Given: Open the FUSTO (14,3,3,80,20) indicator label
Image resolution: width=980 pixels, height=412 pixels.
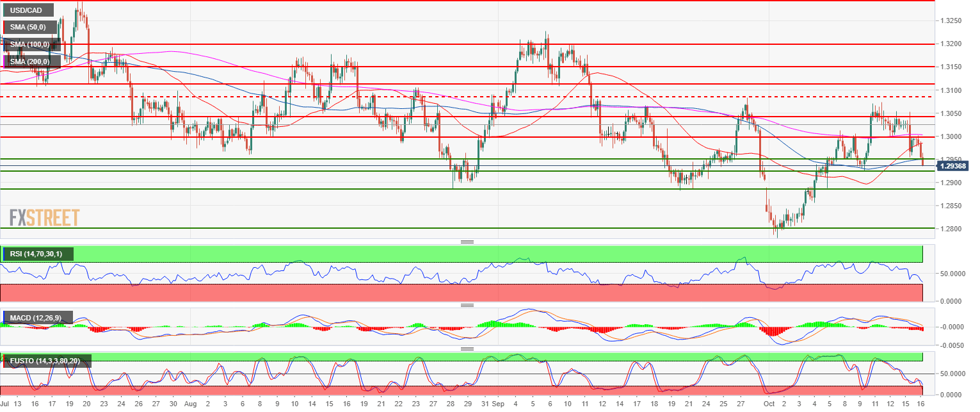Looking at the screenshot, I should [47, 361].
